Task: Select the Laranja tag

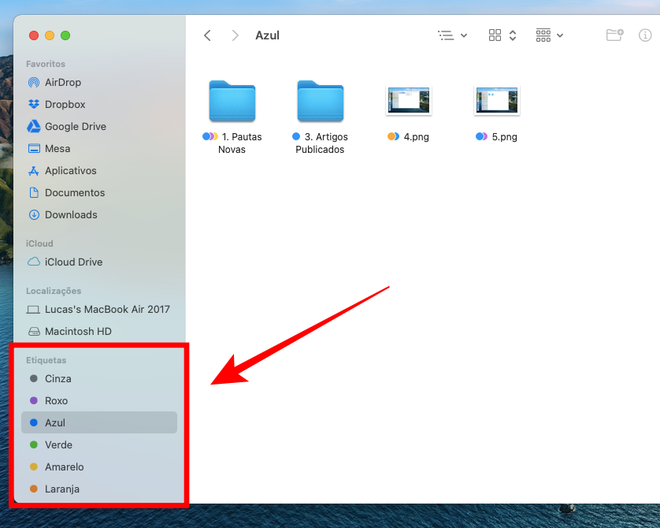Action: 99,489
